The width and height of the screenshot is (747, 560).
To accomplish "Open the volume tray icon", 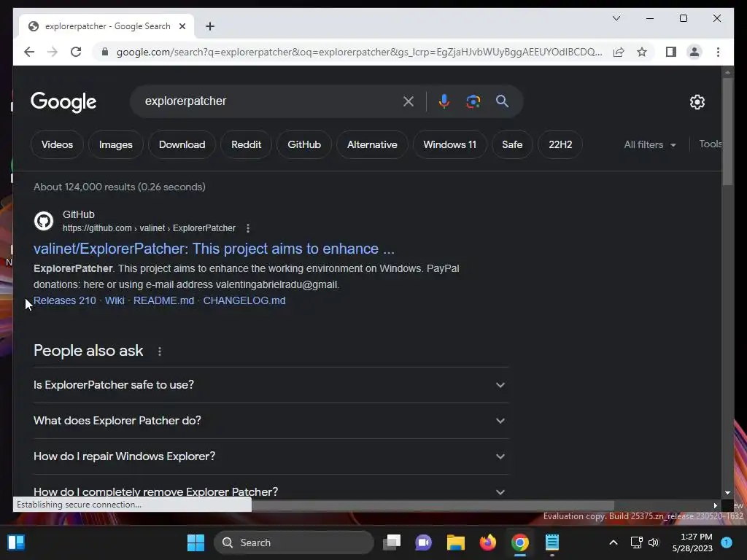I will [x=653, y=542].
